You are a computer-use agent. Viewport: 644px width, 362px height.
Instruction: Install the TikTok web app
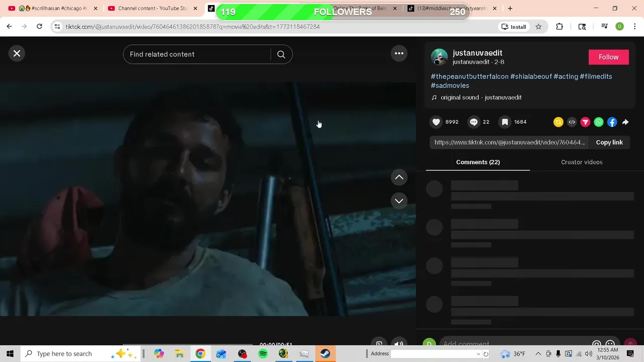pyautogui.click(x=514, y=27)
